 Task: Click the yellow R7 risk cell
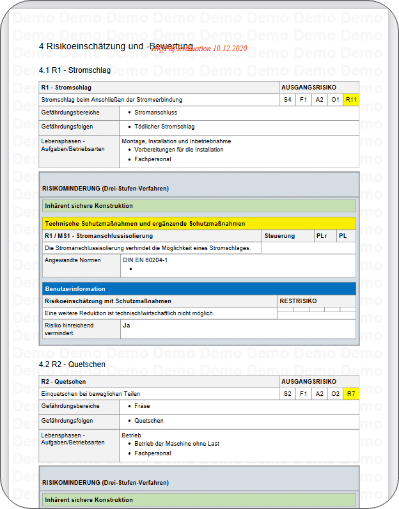pos(351,394)
